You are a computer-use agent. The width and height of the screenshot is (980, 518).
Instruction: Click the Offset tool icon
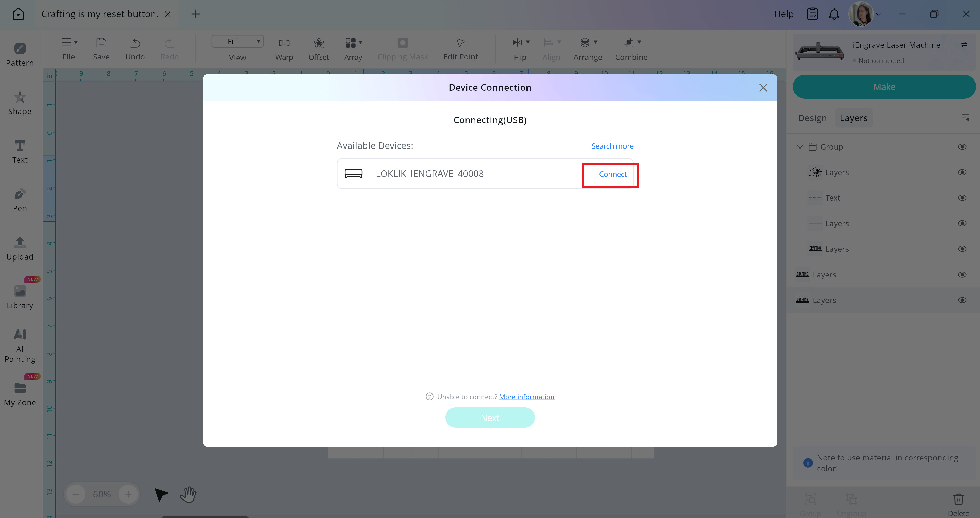click(x=318, y=43)
